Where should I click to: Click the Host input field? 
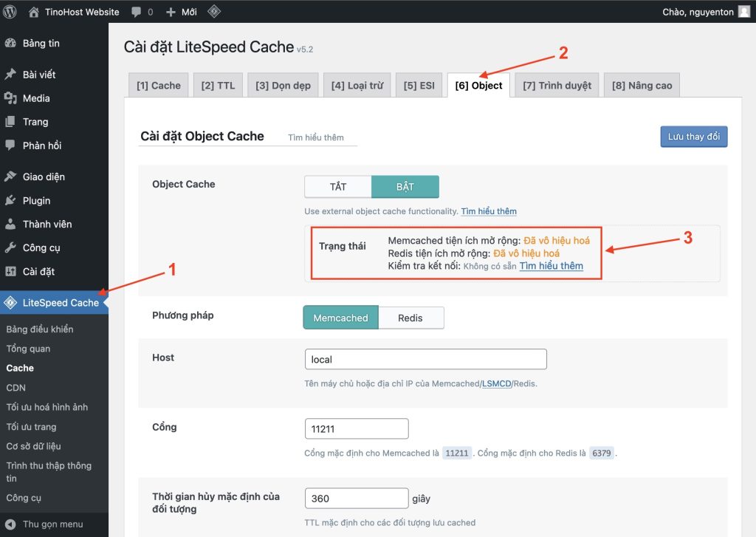pos(426,360)
